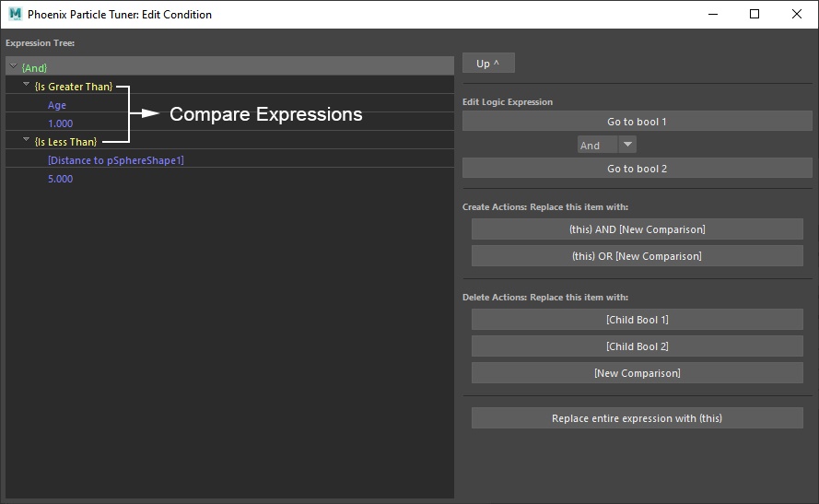Click Replace entire expression with (this)

coord(638,417)
